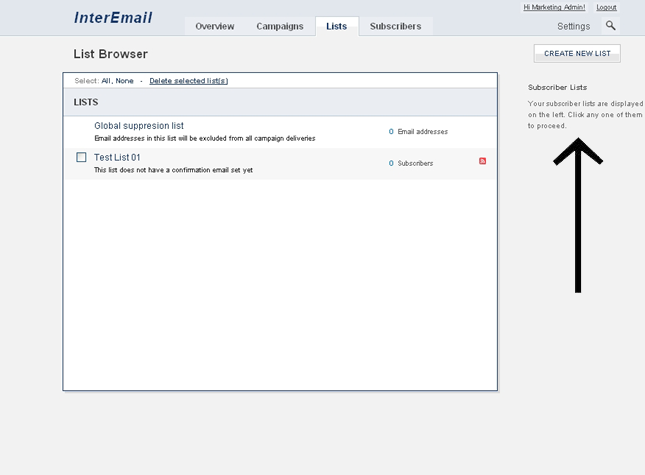Screen dimensions: 645x475
Task: Go to the Overview tab
Action: coord(215,26)
